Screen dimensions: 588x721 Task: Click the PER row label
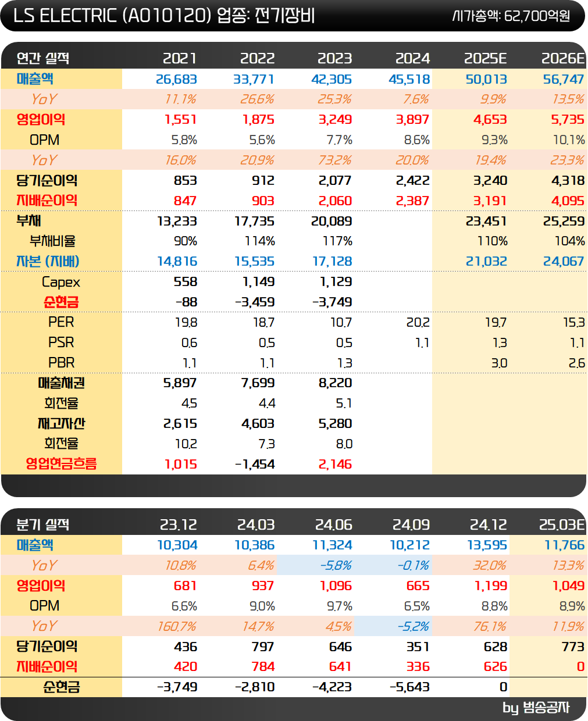click(61, 322)
